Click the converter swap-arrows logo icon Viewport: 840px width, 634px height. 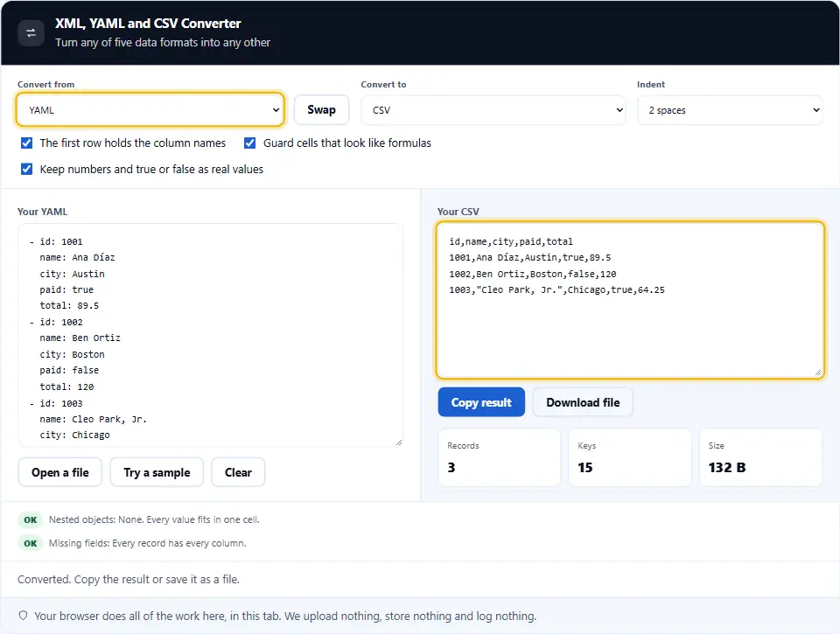coord(31,33)
